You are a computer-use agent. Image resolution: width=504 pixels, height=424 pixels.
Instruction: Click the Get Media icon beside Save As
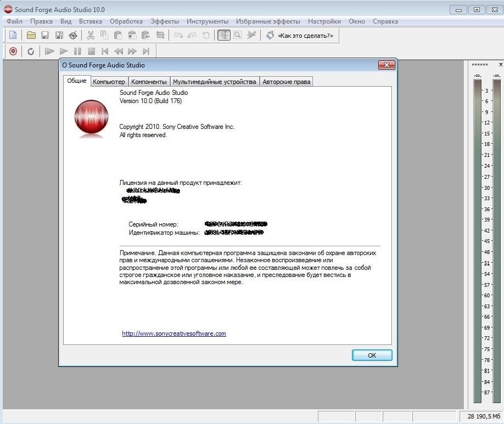73,35
